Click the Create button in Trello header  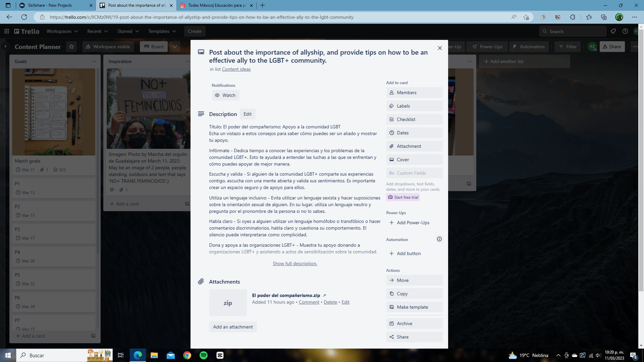[195, 31]
